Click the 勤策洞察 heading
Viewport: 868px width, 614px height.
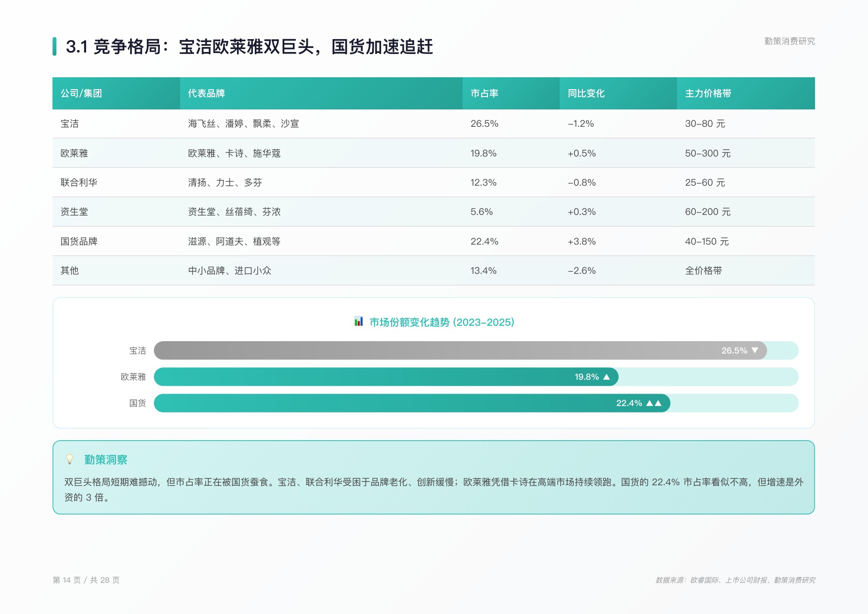click(106, 460)
